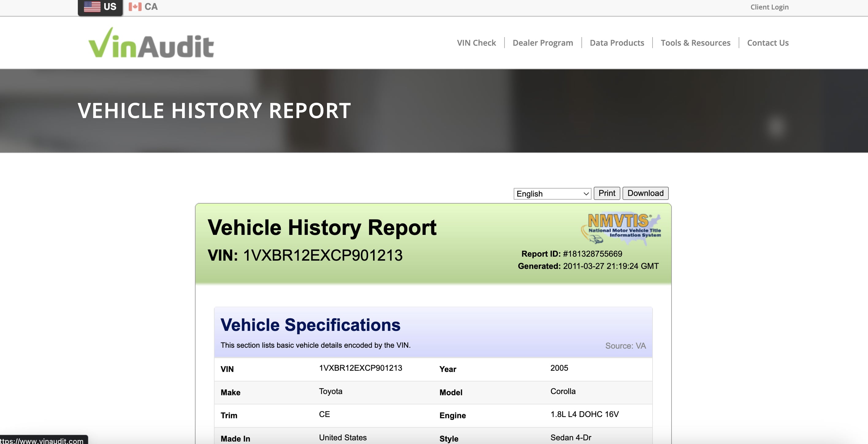Image resolution: width=868 pixels, height=444 pixels.
Task: Click the Report ID number
Action: pyautogui.click(x=592, y=254)
